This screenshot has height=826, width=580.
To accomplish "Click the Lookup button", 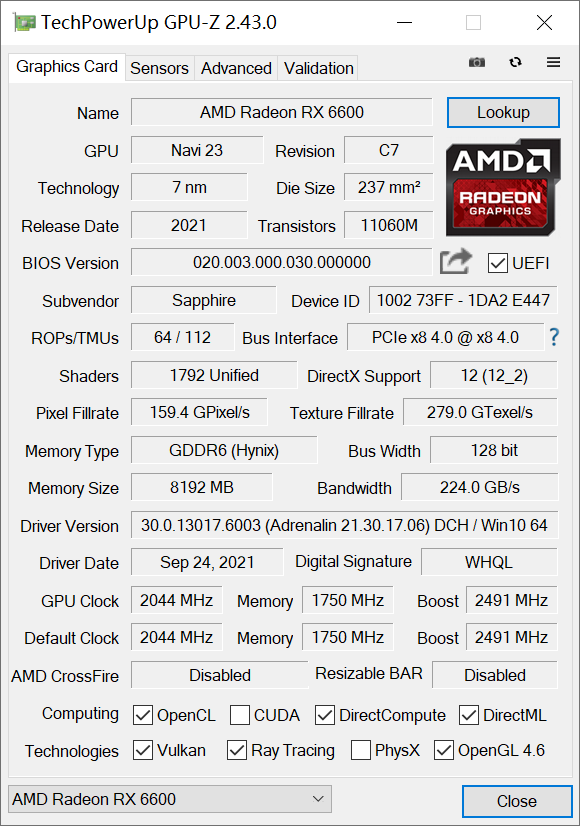I will 503,112.
